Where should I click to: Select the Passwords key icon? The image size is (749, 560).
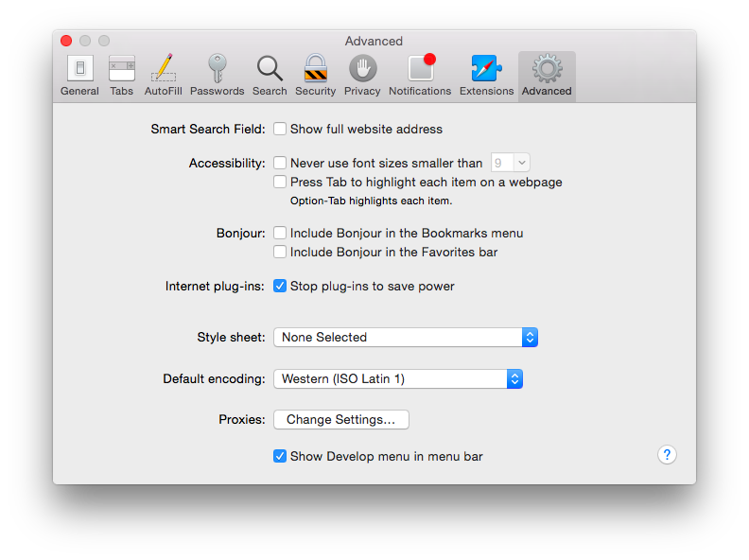click(x=217, y=75)
